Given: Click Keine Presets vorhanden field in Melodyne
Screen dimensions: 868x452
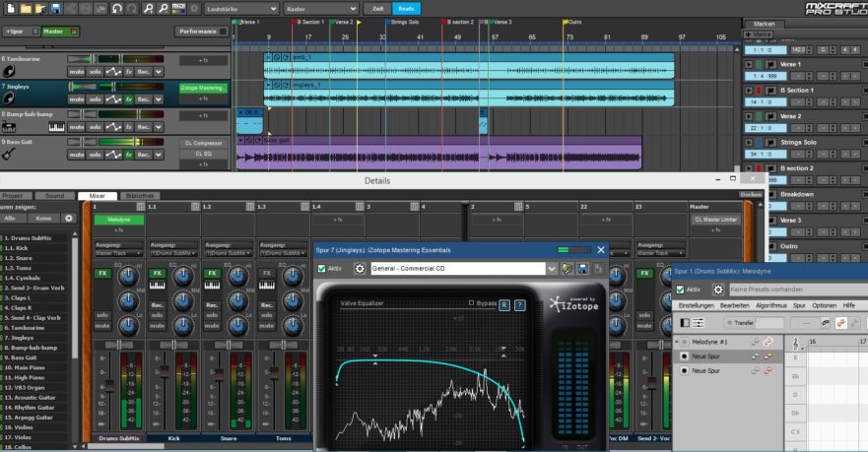Looking at the screenshot, I should [x=797, y=290].
